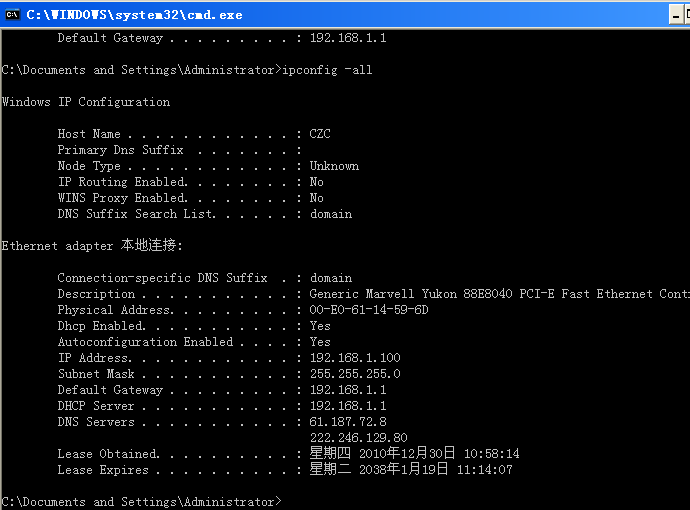Click the Lease Expires date value
This screenshot has width=690, height=510.
pyautogui.click(x=411, y=470)
